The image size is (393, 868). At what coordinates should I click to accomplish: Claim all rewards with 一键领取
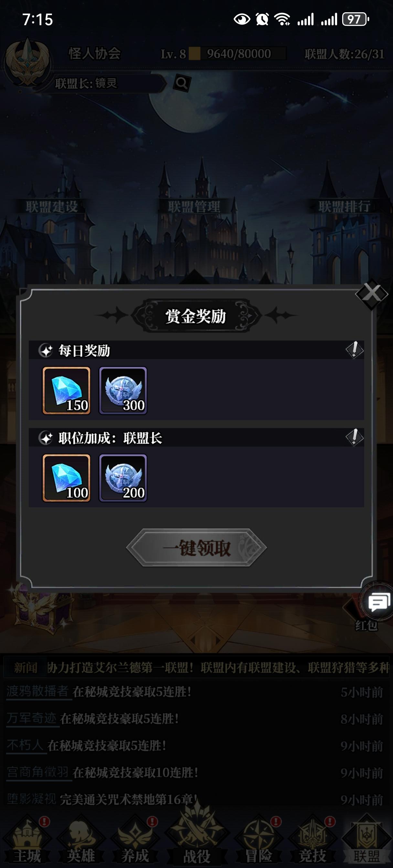196,548
